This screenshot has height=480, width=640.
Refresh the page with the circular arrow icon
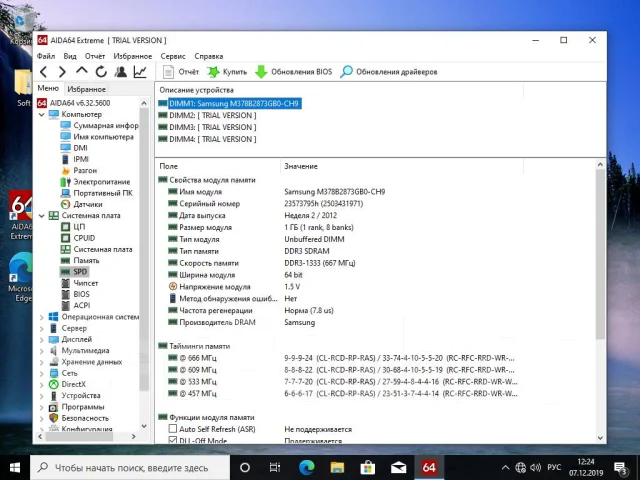point(101,72)
